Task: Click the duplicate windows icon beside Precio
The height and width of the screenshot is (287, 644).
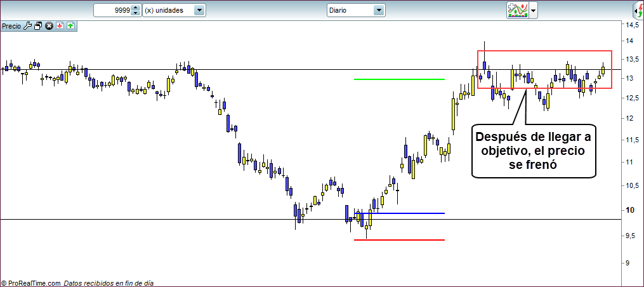Action: 38,26
